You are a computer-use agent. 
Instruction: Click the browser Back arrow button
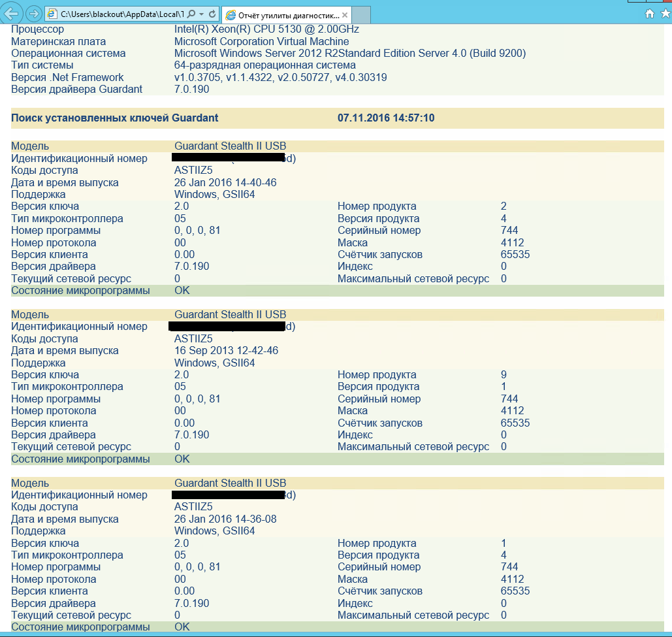point(12,13)
